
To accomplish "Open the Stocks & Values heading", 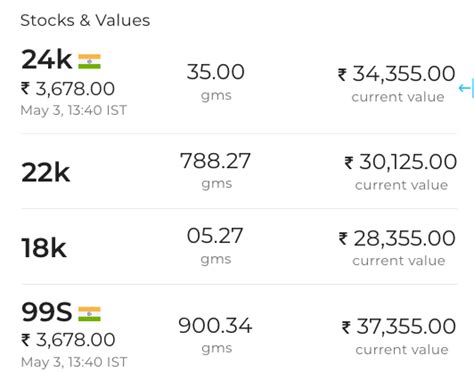I will click(85, 20).
